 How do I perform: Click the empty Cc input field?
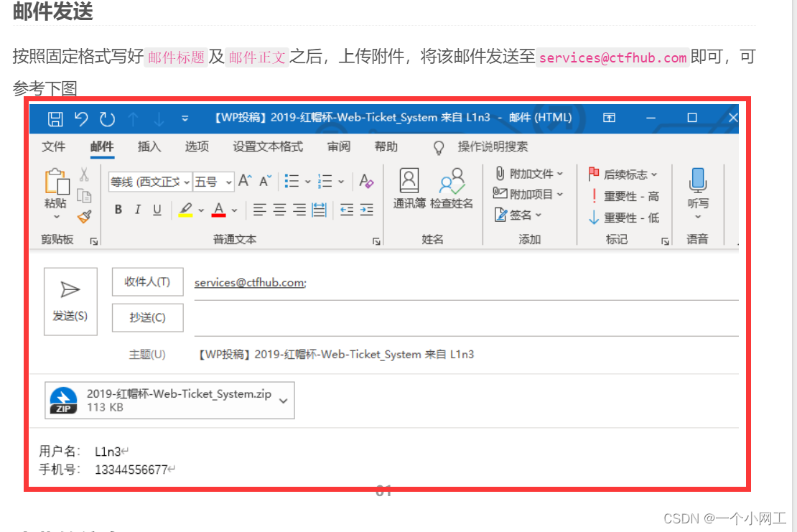[x=466, y=319]
